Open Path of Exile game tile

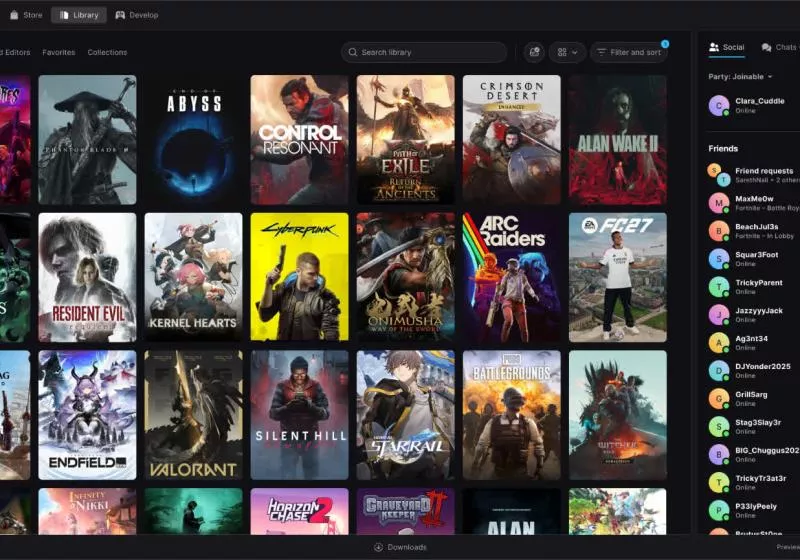click(x=406, y=140)
